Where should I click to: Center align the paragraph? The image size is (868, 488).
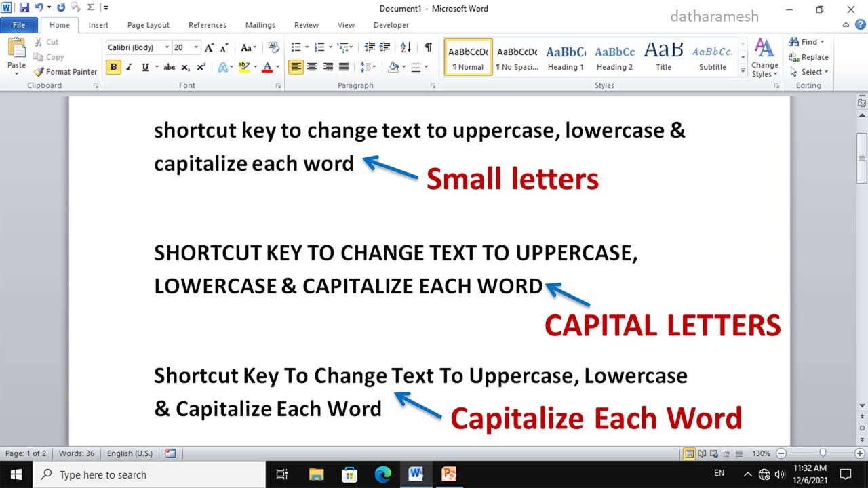(312, 67)
